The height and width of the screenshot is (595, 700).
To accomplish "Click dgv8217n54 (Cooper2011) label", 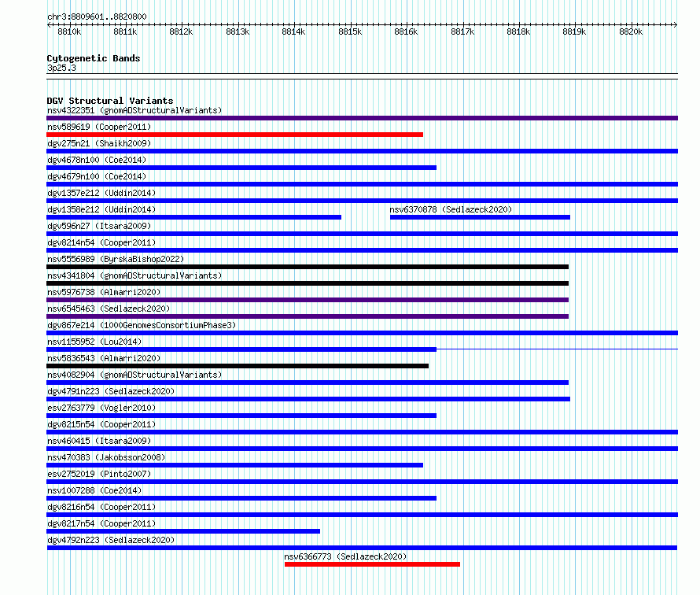I will pyautogui.click(x=101, y=523).
